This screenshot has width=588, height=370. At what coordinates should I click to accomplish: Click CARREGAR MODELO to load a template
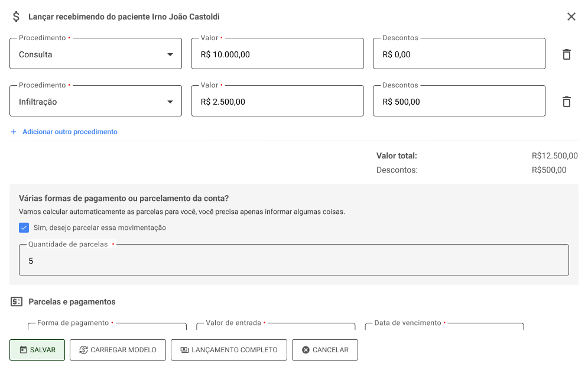click(x=118, y=349)
